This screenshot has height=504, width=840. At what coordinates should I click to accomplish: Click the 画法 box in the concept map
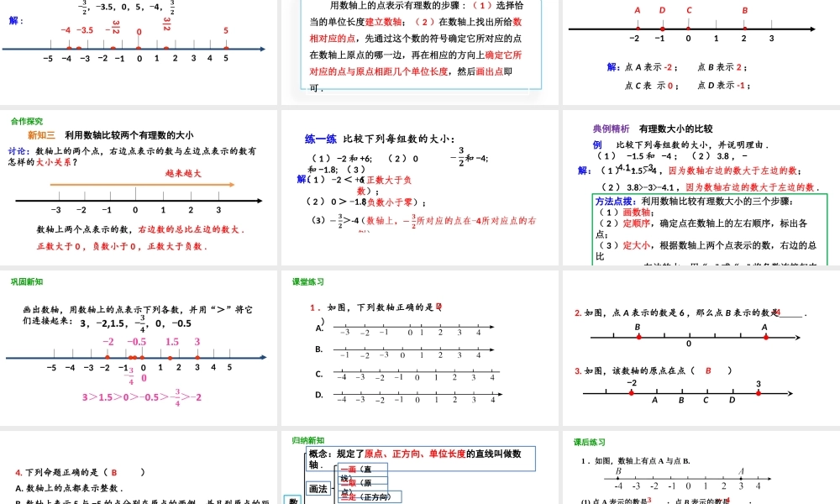[x=318, y=488]
